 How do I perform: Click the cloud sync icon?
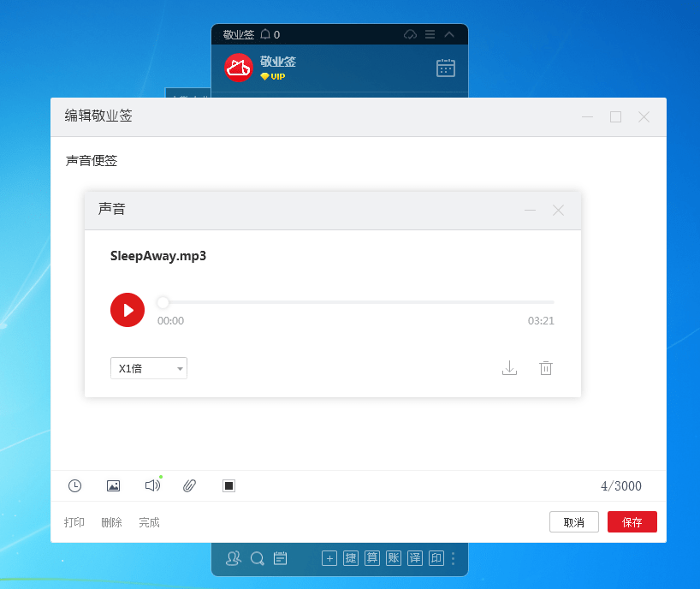[x=410, y=34]
